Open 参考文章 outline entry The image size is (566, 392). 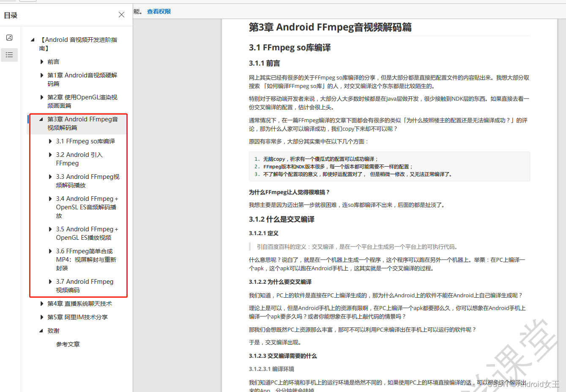pyautogui.click(x=68, y=344)
